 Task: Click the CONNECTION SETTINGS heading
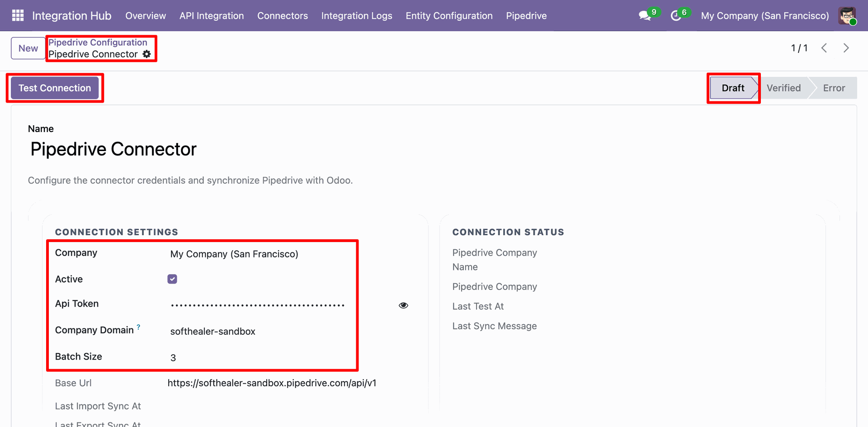117,232
